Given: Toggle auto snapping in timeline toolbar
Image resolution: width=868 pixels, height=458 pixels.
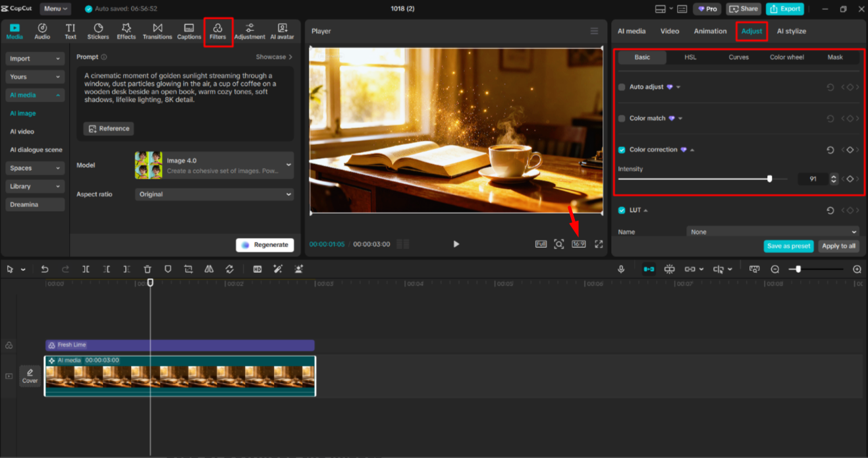Looking at the screenshot, I should pos(669,269).
